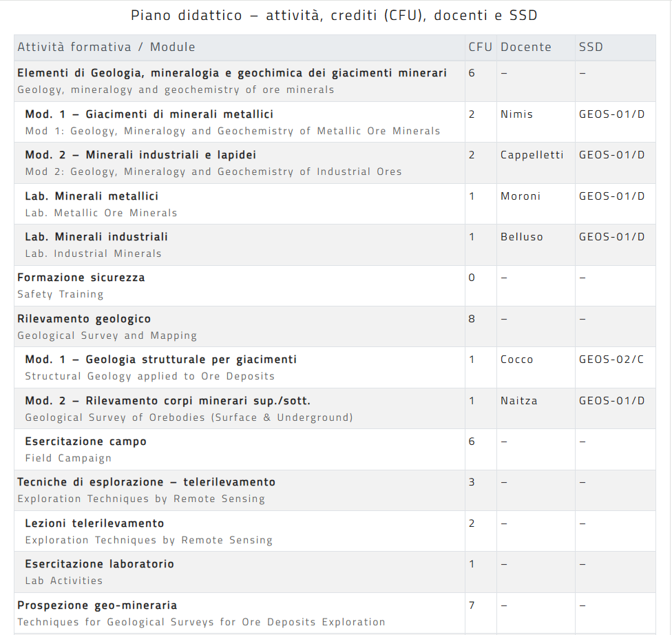Click the docente name Belluso

[521, 237]
